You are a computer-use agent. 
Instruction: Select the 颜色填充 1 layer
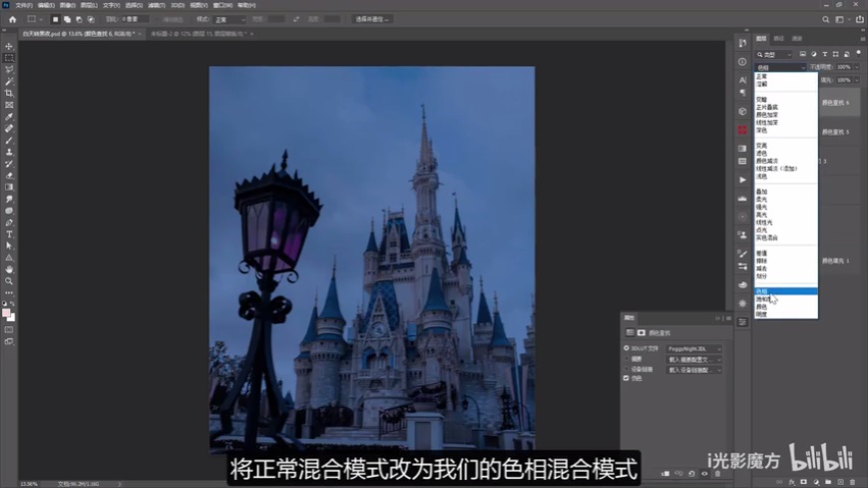(x=836, y=260)
